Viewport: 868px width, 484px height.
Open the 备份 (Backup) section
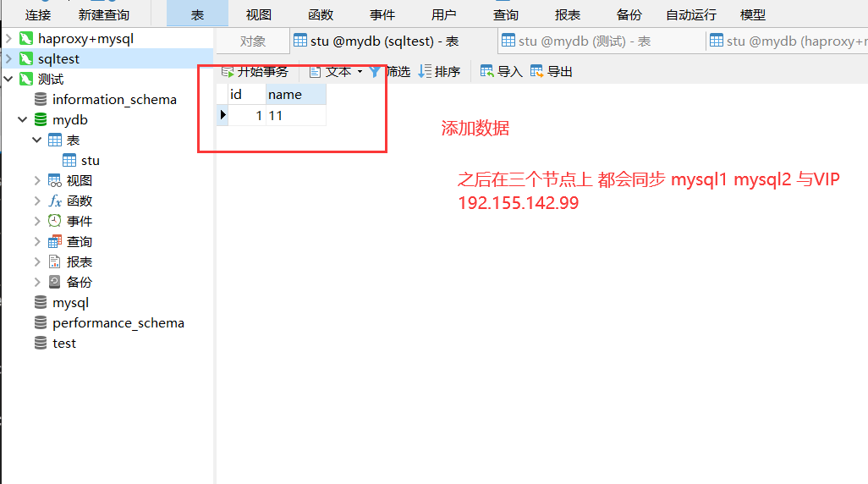tap(629, 15)
